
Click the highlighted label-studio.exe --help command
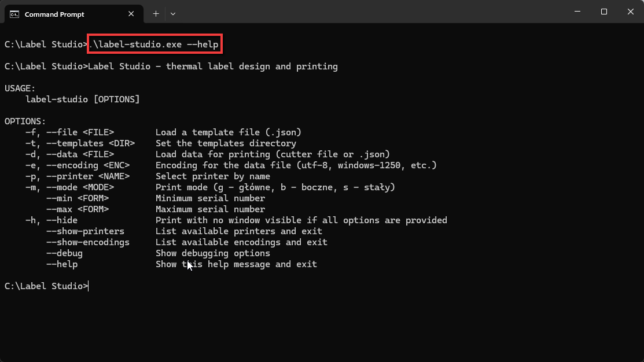155,44
